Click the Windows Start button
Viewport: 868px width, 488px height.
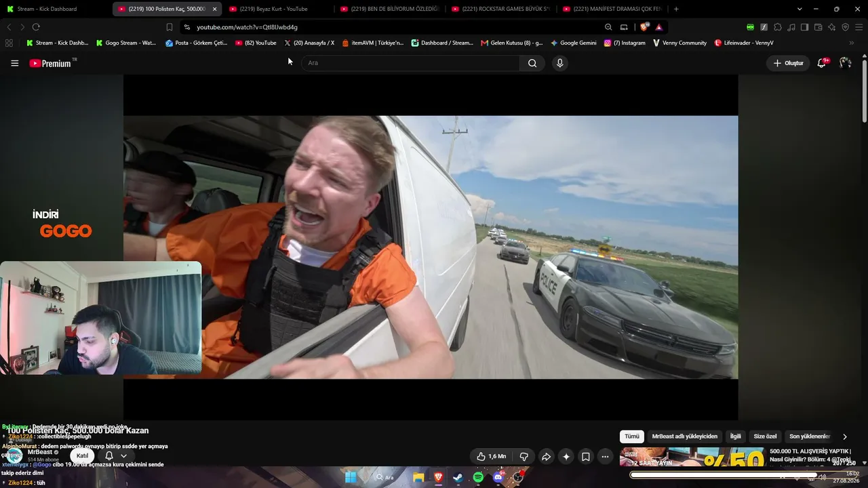coord(351,477)
